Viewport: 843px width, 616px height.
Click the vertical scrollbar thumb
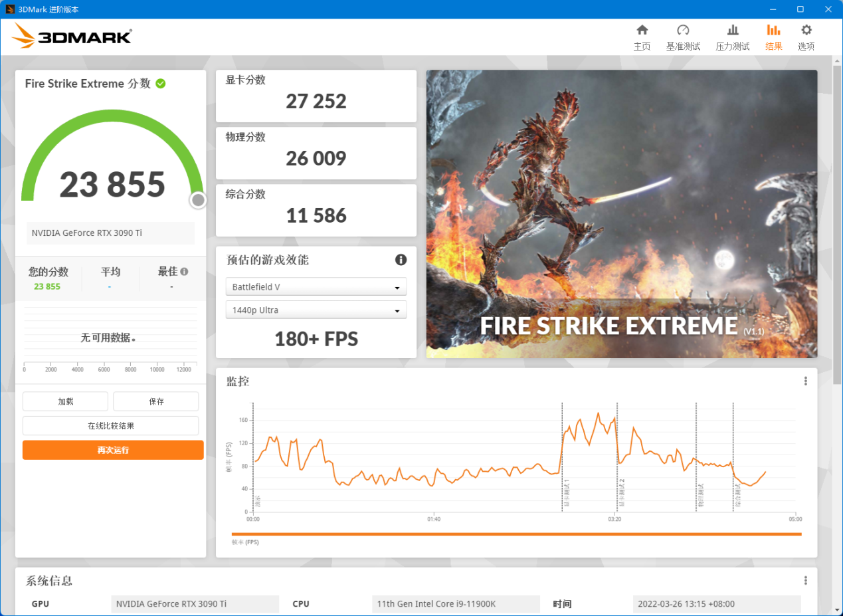click(837, 225)
